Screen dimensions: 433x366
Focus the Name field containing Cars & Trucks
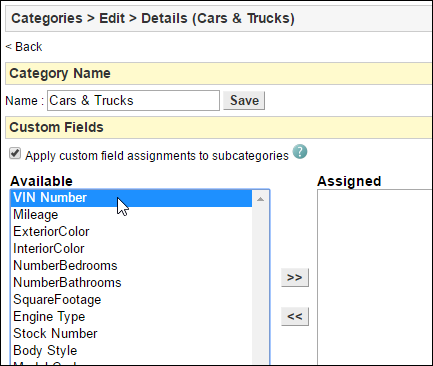click(133, 100)
